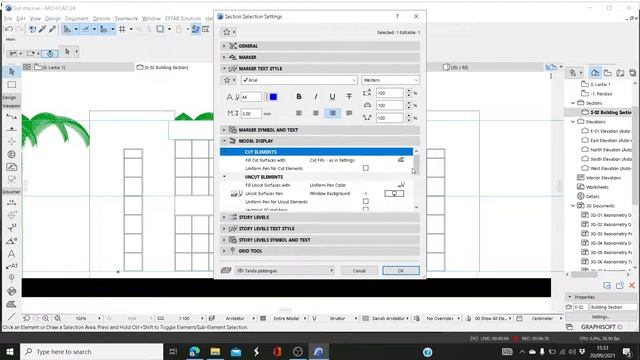This screenshot has height=360, width=640.
Task: Click the Settings button in Navigator properties
Action: [x=600, y=317]
